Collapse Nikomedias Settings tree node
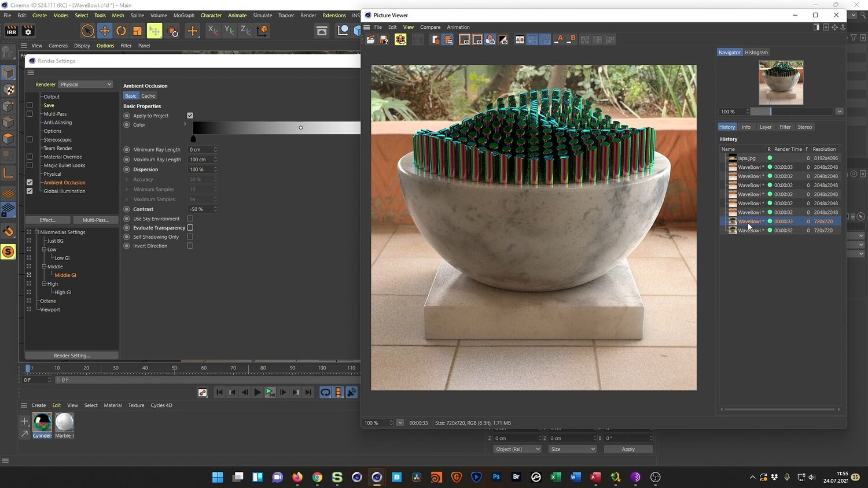The image size is (868, 488). pos(36,232)
